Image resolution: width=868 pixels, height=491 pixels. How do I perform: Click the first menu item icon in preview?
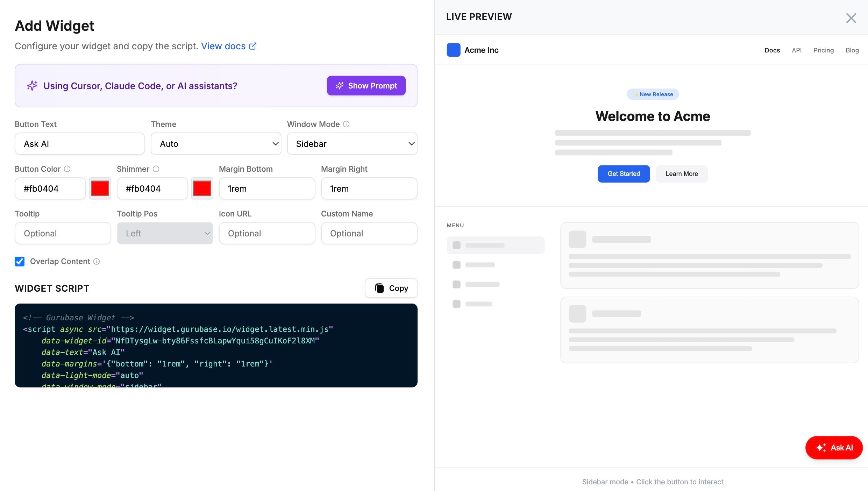(456, 245)
